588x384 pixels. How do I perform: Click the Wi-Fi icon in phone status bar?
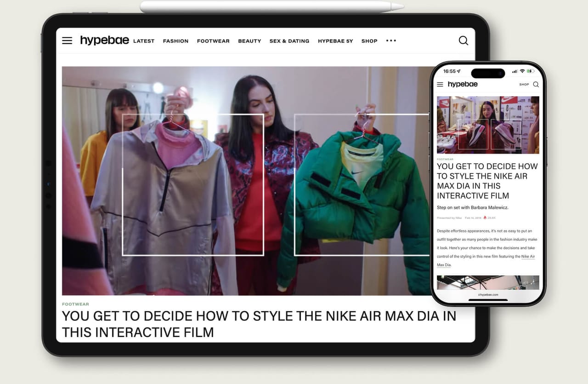(522, 71)
